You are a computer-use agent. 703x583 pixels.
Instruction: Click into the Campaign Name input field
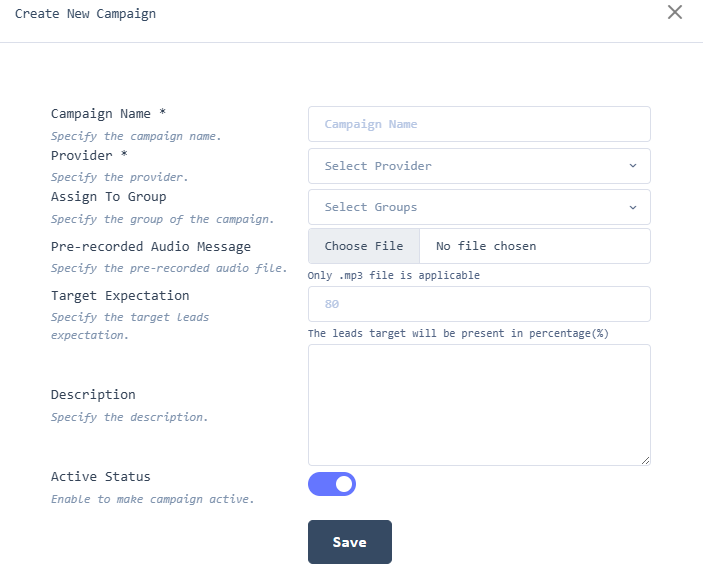coord(479,124)
